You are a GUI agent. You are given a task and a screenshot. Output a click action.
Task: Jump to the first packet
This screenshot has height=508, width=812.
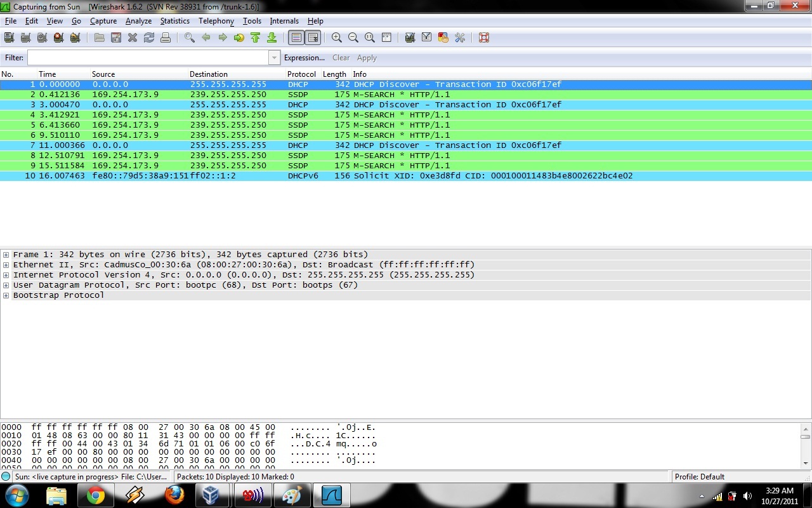[x=256, y=37]
